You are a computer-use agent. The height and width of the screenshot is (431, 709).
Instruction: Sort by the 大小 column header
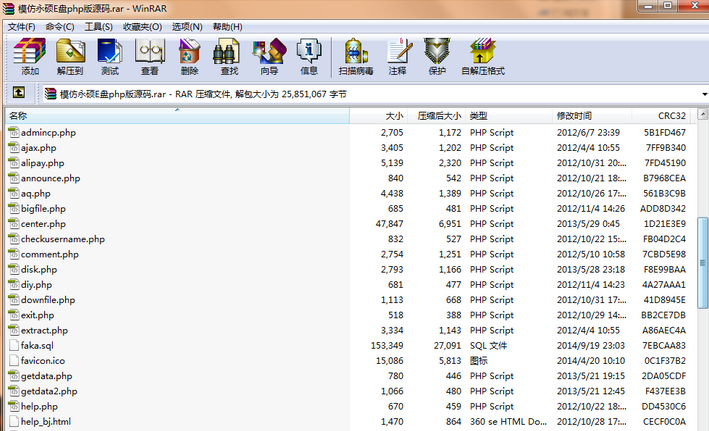(x=378, y=116)
